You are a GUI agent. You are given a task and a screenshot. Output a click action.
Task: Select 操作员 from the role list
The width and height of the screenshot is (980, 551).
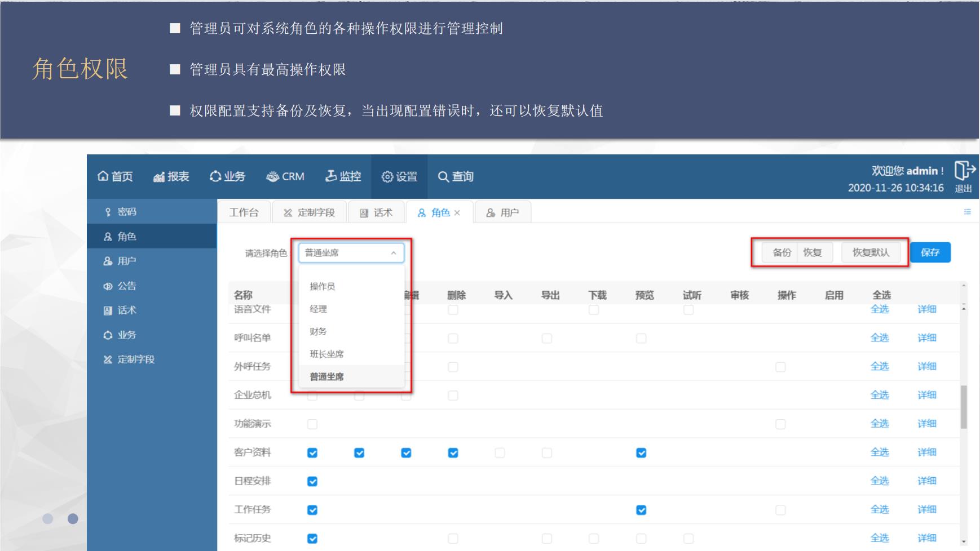[351, 286]
